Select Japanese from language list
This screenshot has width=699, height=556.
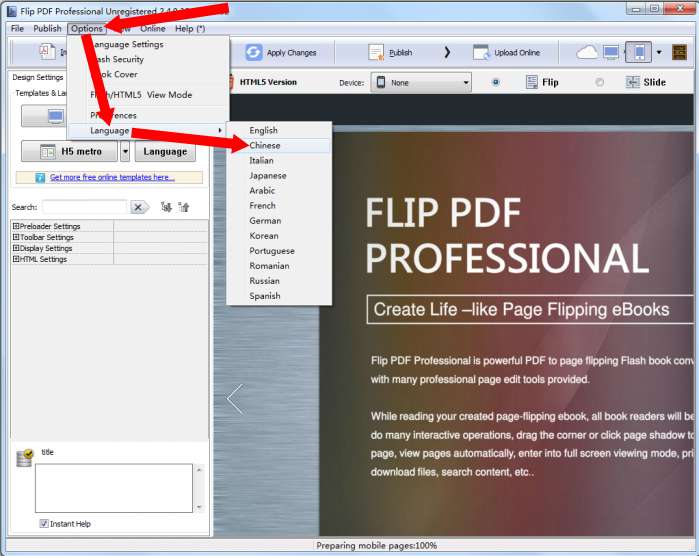pyautogui.click(x=279, y=176)
